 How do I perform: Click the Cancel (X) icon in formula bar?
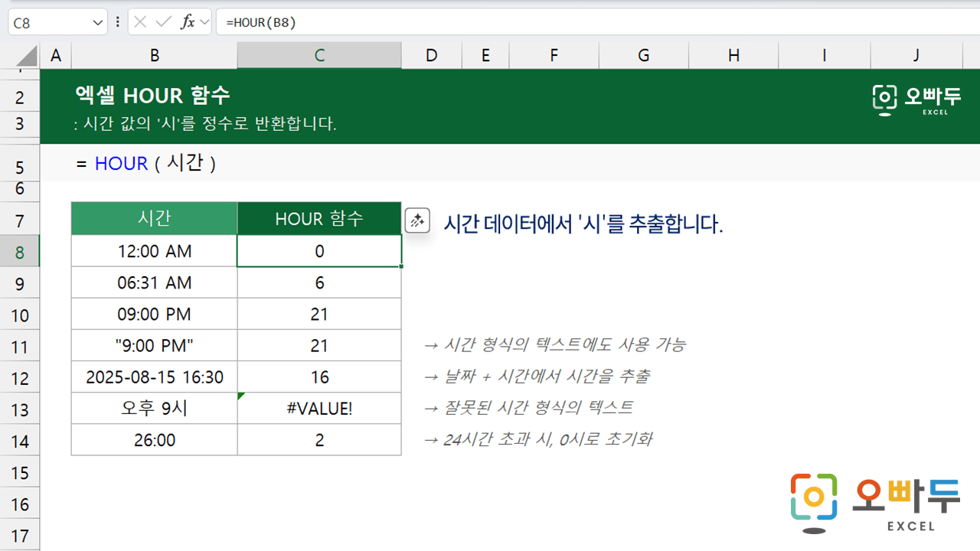tap(140, 22)
